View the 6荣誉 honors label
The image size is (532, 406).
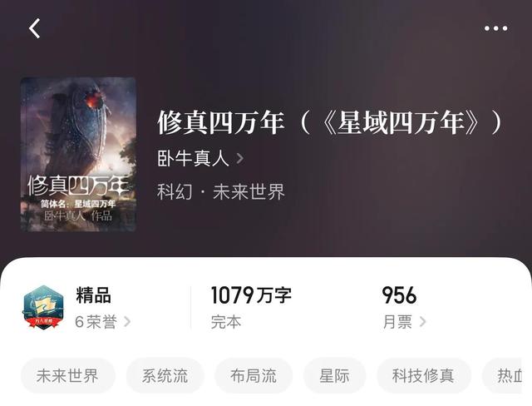coord(96,322)
